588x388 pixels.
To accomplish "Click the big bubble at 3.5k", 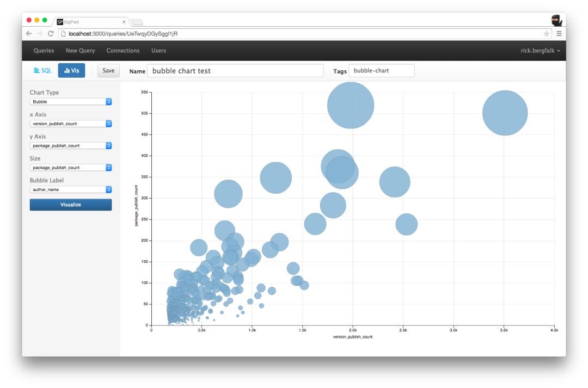I will click(x=505, y=113).
